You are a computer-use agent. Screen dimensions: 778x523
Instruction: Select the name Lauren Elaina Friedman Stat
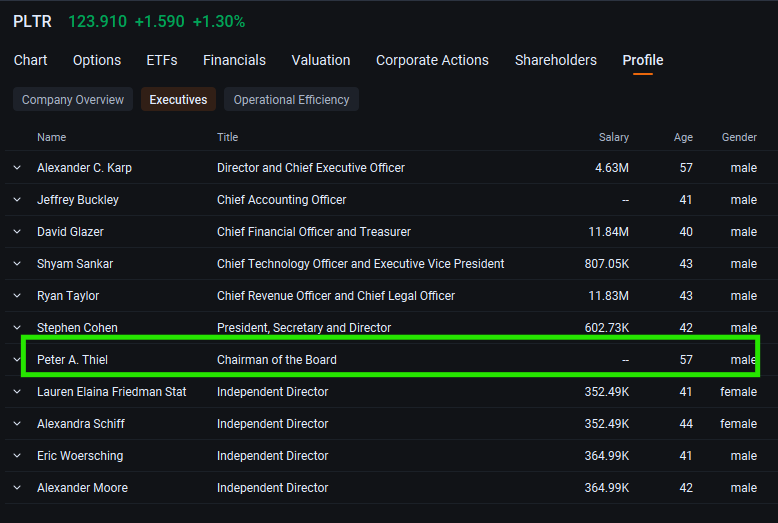tap(112, 392)
